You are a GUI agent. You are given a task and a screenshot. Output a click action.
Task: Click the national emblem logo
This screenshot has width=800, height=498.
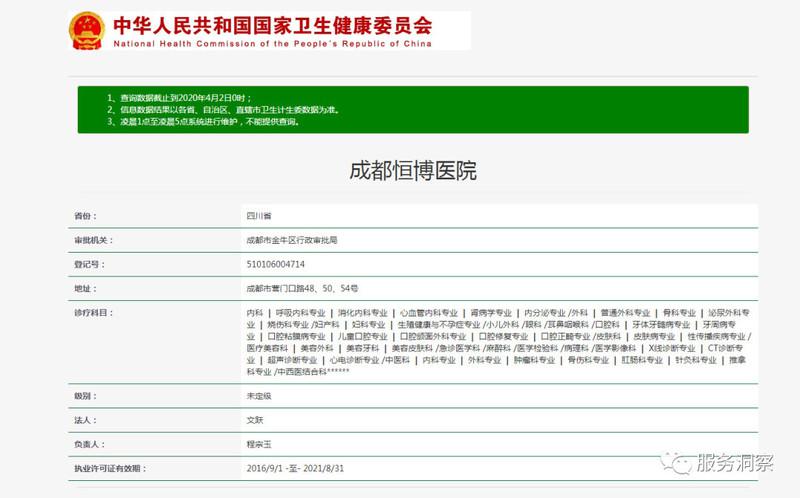pos(89,30)
